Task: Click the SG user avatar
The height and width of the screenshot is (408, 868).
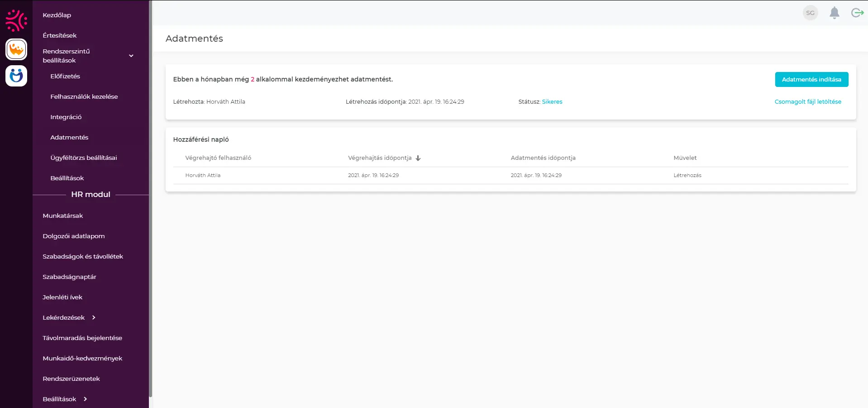Action: [x=810, y=13]
